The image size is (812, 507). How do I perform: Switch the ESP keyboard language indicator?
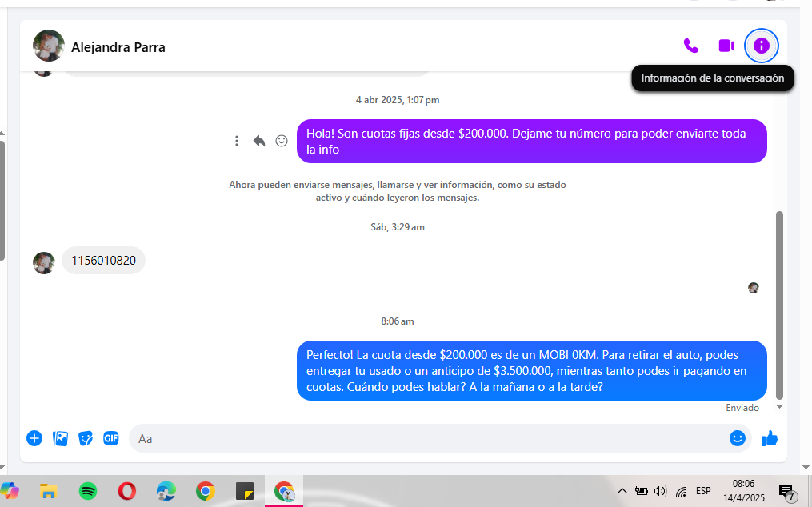click(x=703, y=490)
